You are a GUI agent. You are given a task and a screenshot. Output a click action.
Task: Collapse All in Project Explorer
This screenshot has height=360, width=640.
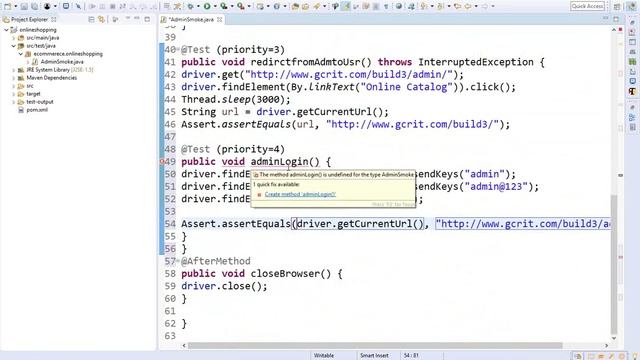coord(91,19)
